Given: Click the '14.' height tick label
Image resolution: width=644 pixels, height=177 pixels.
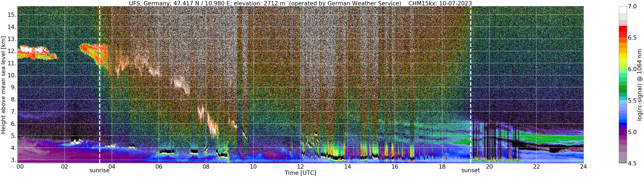Looking at the screenshot, I should [12, 27].
